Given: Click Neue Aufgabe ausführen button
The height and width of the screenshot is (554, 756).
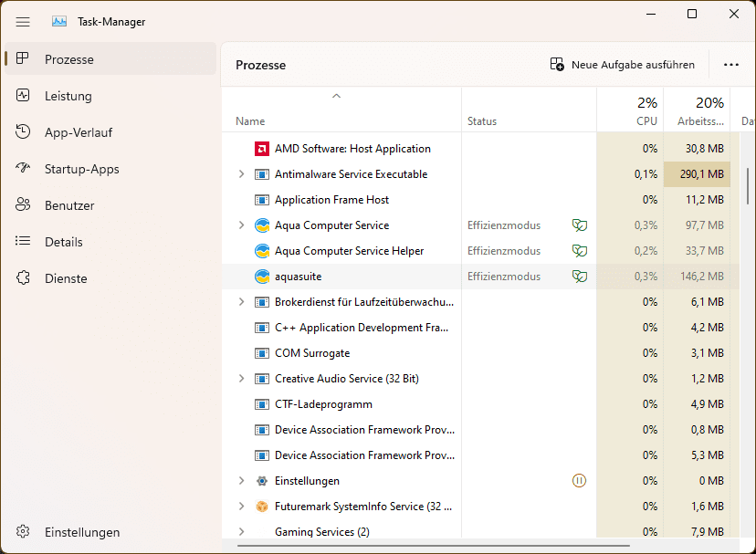Looking at the screenshot, I should click(x=623, y=65).
